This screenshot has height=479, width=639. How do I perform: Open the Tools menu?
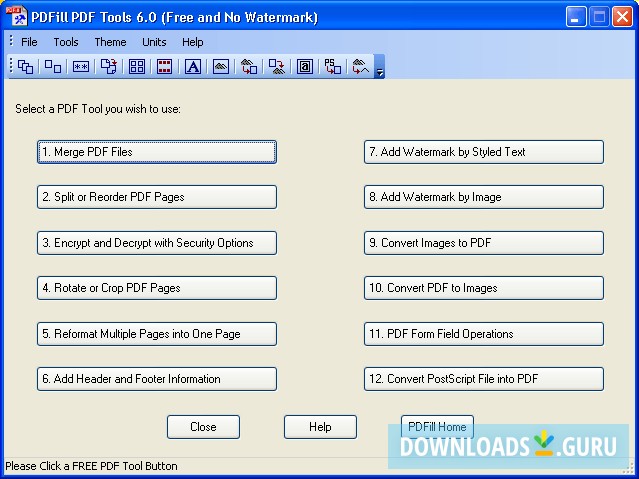(x=66, y=42)
